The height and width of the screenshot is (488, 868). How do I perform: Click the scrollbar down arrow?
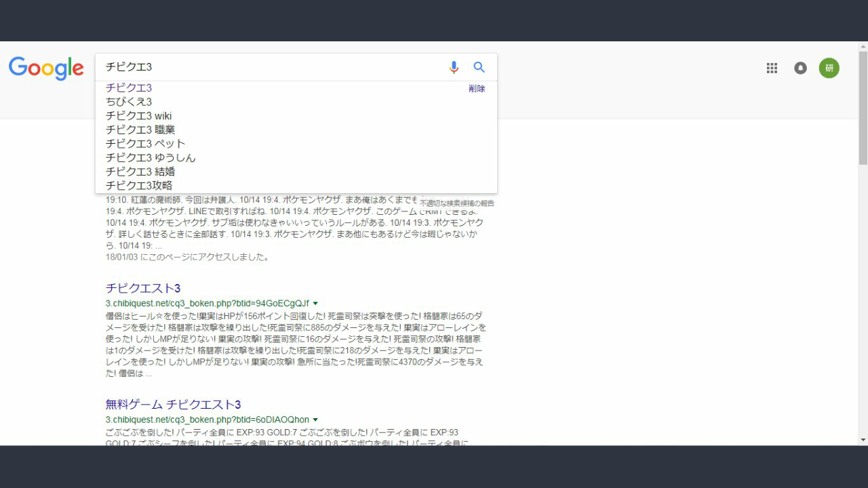tap(863, 440)
